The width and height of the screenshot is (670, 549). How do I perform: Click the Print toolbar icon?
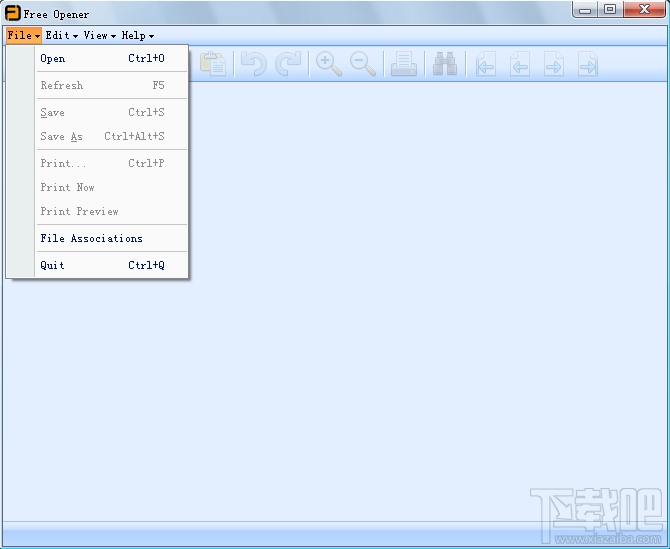coord(404,64)
